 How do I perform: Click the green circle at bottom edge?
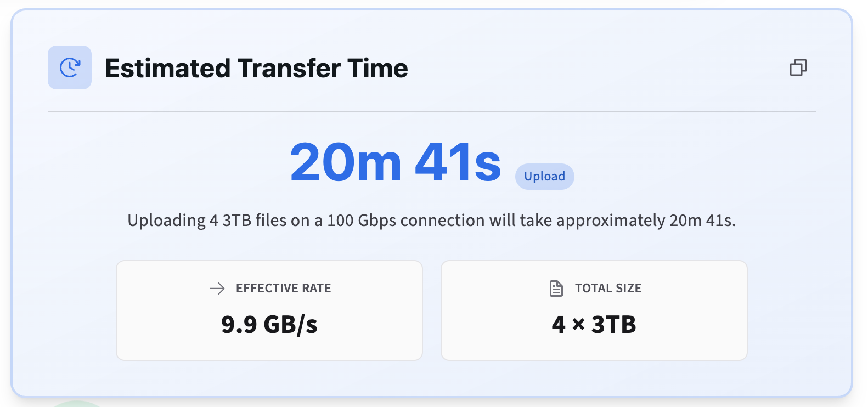(77, 404)
